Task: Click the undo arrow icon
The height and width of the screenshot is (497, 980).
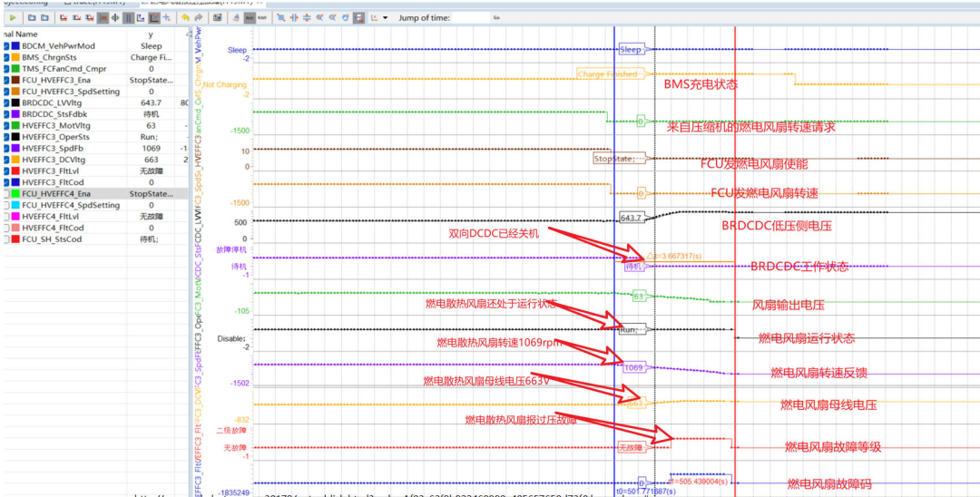Action: pyautogui.click(x=186, y=17)
